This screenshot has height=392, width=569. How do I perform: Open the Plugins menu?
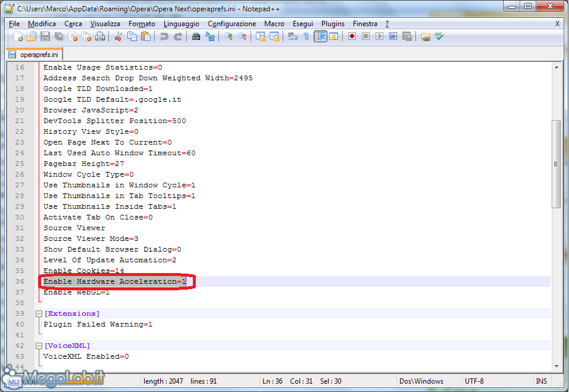[333, 24]
